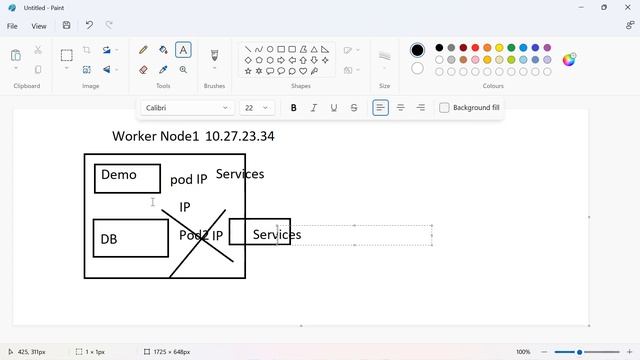Viewport: 640px width, 360px height.
Task: Click the Resize and skew icon
Action: pos(87,70)
